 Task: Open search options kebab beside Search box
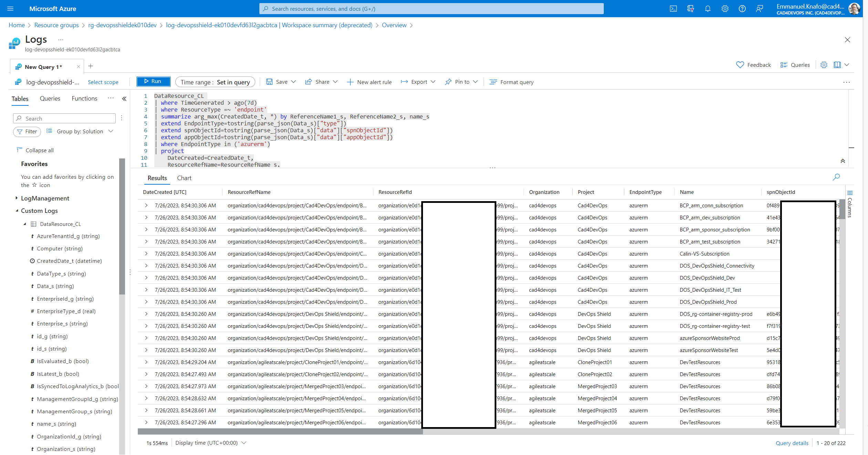point(122,118)
